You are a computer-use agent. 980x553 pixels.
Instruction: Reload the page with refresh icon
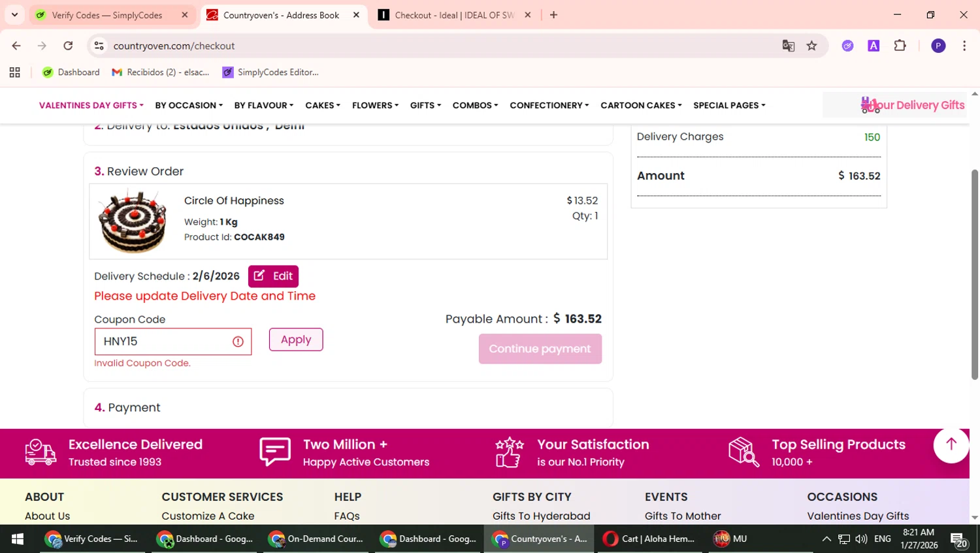[68, 46]
